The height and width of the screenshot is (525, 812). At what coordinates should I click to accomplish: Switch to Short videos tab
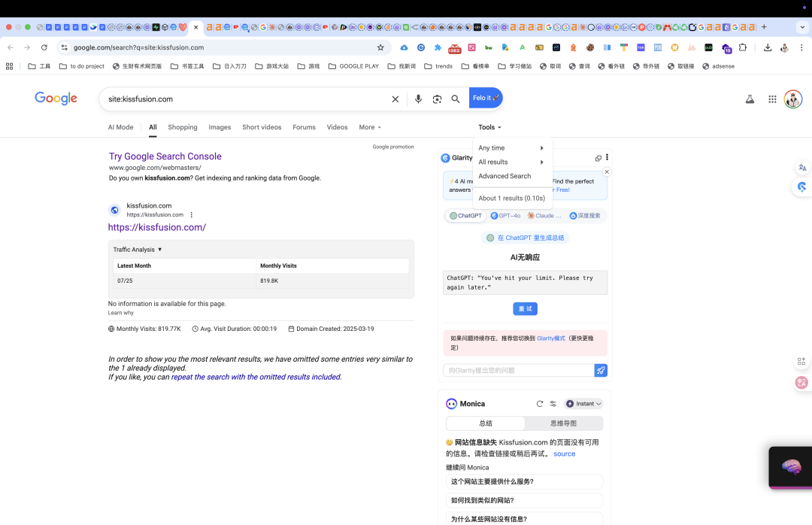pyautogui.click(x=262, y=127)
